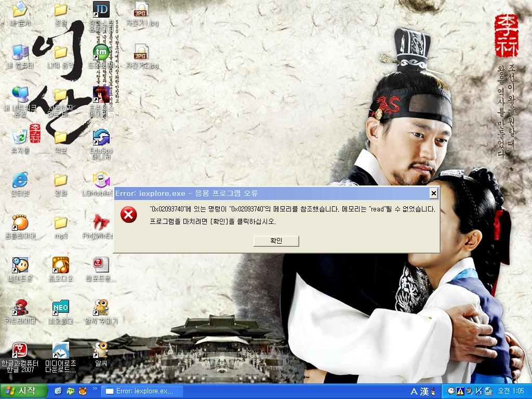Open the 내 컴퓨터 (My Computer) desktop icon
Image resolution: width=532 pixels, height=399 pixels.
20,56
